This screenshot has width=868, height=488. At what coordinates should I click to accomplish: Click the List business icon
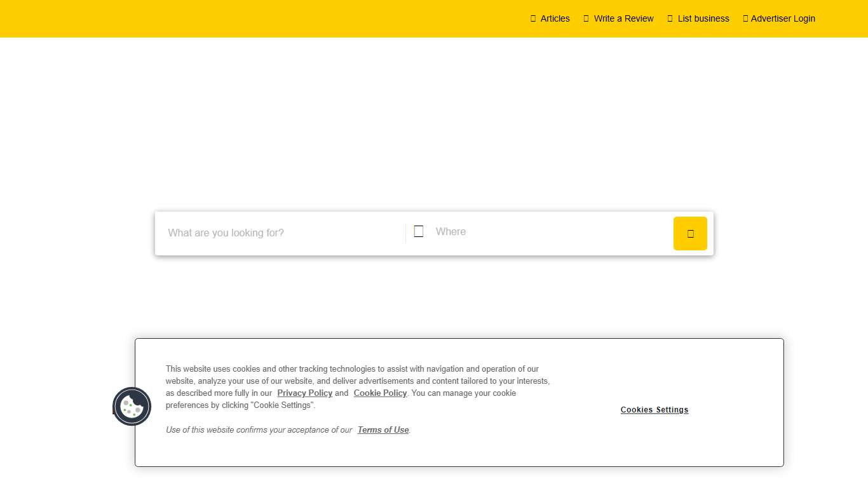tap(670, 18)
